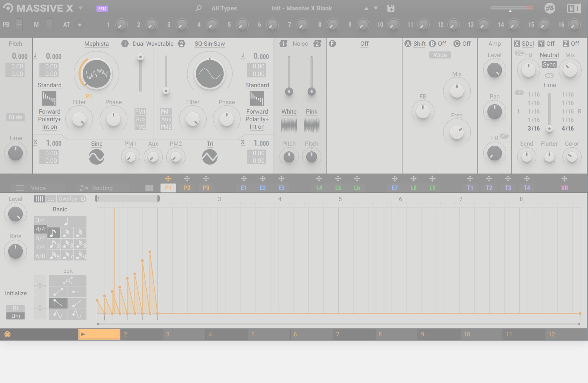
Task: Select the highlighted eighth note grid icon
Action: click(x=53, y=233)
